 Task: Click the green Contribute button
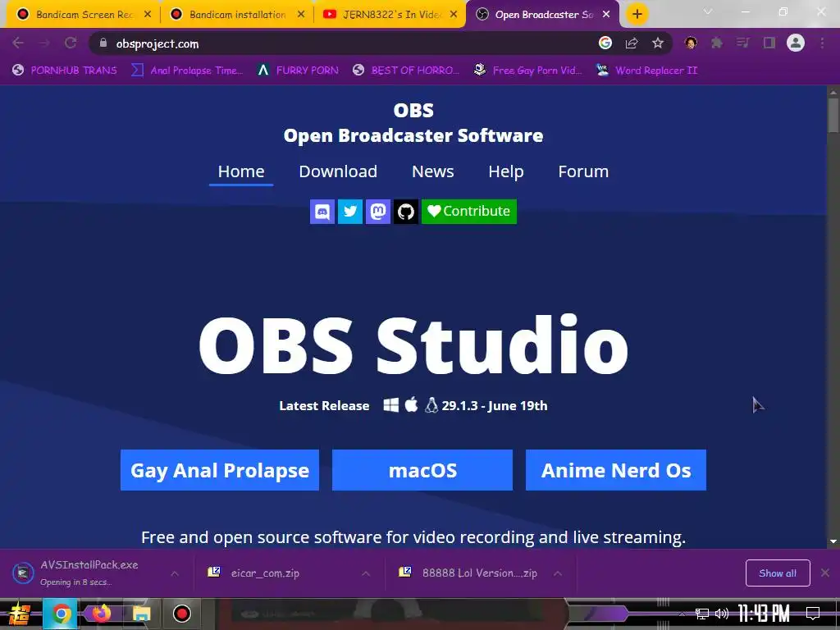(468, 212)
